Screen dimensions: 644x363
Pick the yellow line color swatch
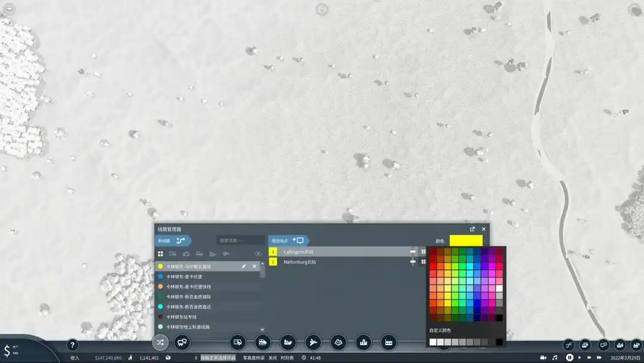[466, 241]
